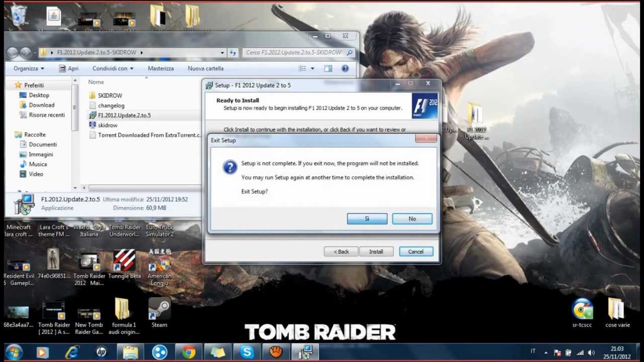644x362 pixels.
Task: Click the volume icon in system tray
Action: (x=591, y=352)
